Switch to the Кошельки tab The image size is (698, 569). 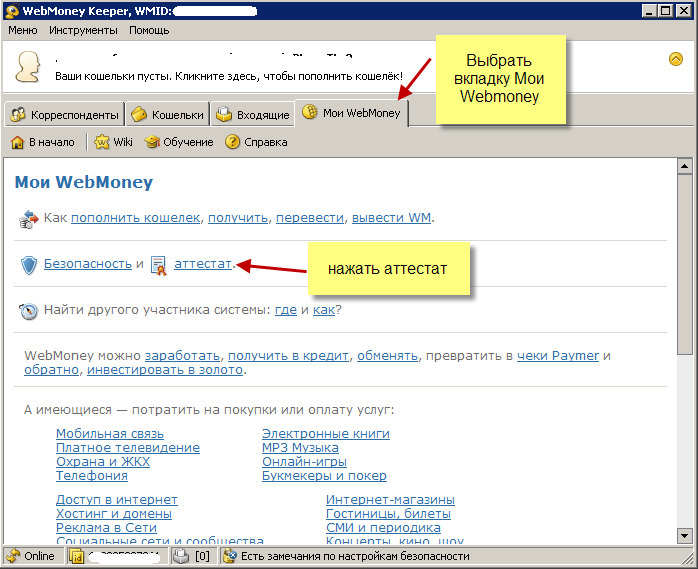pyautogui.click(x=168, y=114)
